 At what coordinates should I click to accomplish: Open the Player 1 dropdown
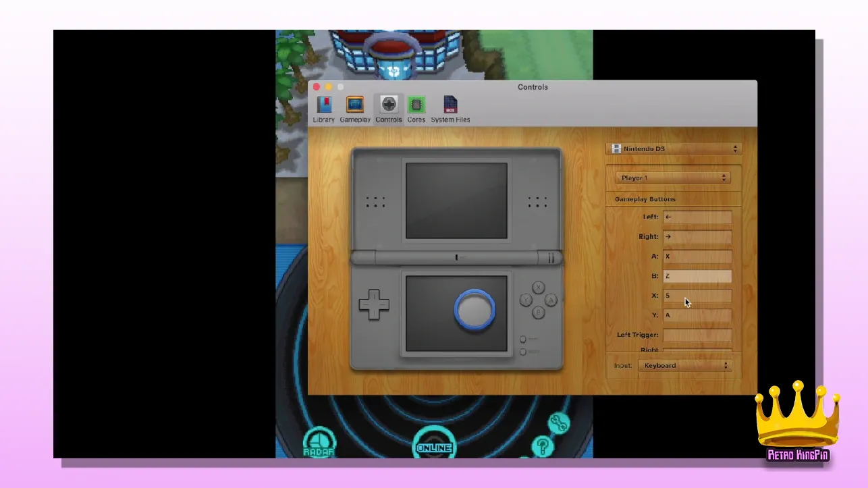(673, 178)
